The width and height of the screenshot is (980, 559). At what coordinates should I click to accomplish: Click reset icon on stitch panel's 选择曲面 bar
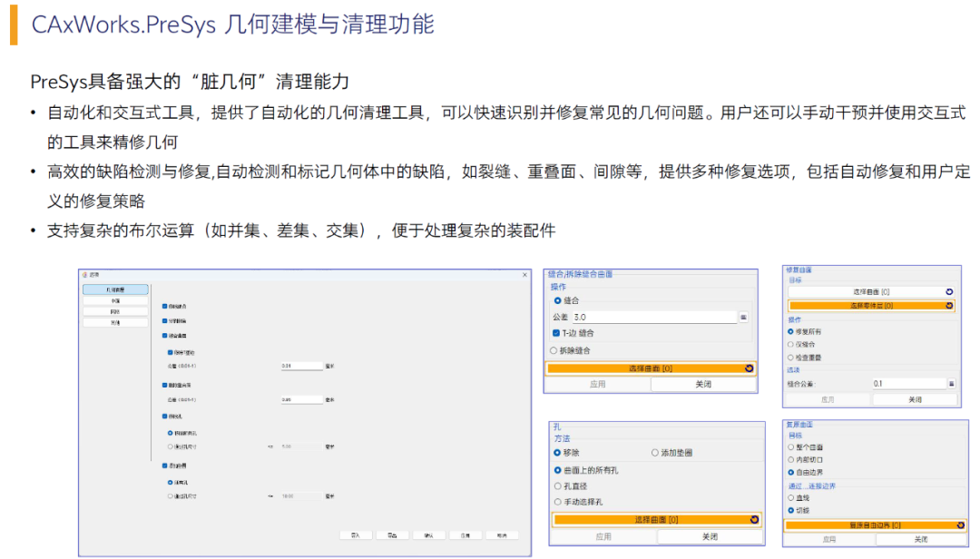(749, 368)
